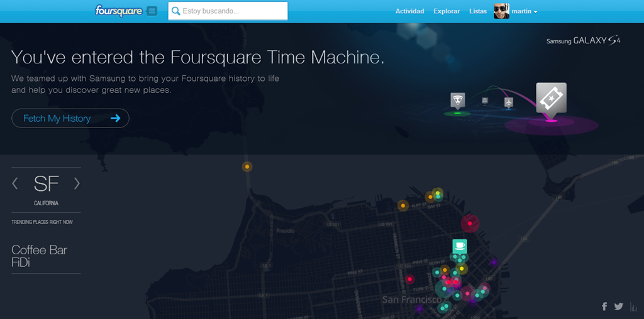644x319 pixels.
Task: Click the search magnifier icon
Action: click(x=176, y=11)
